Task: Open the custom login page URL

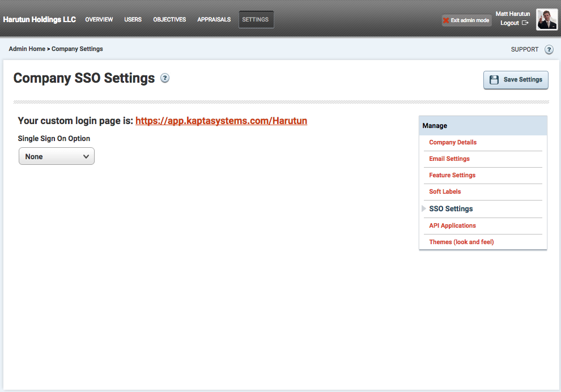Action: point(221,121)
